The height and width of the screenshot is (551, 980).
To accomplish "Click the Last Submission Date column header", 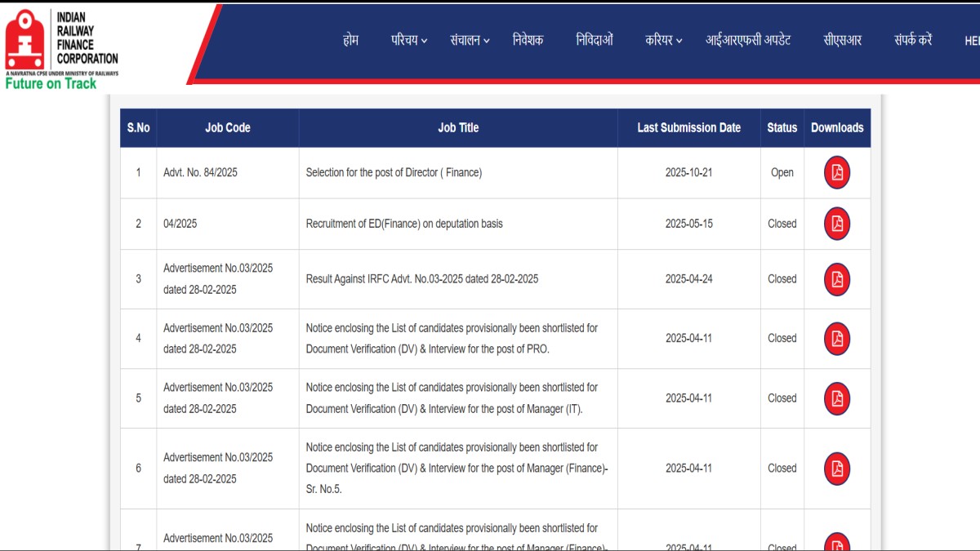I will pyautogui.click(x=688, y=128).
